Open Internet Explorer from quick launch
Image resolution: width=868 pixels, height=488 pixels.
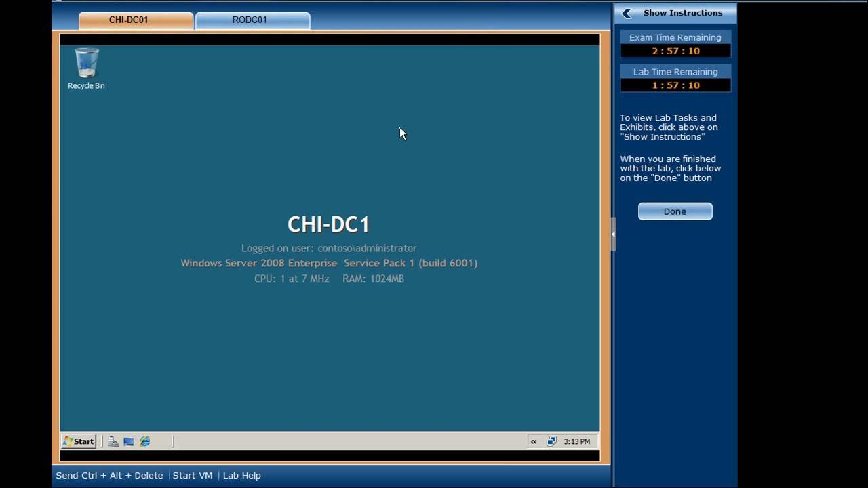[x=144, y=441]
